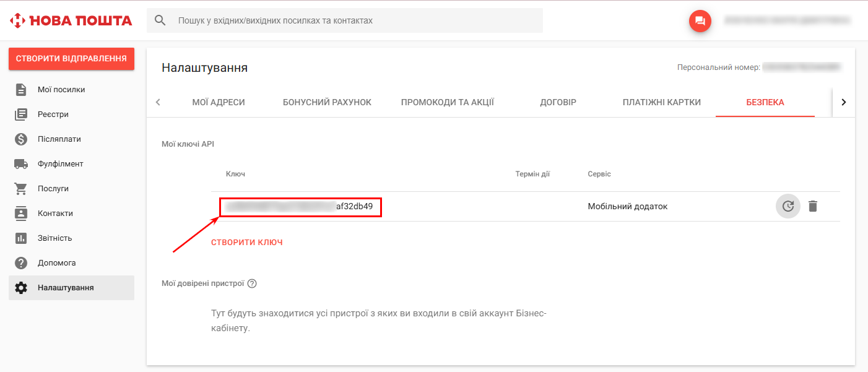Click the Nova Poshta logo
This screenshot has width=868, height=372.
click(71, 20)
